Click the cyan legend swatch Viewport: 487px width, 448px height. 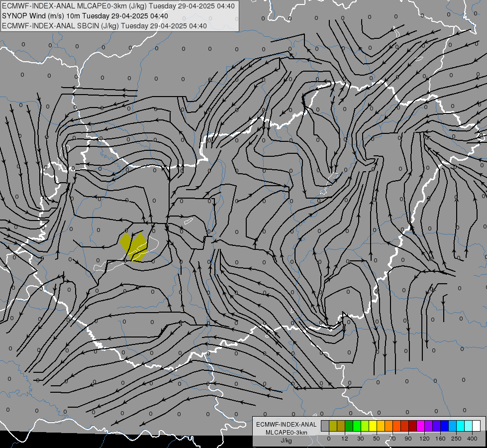tap(460, 426)
